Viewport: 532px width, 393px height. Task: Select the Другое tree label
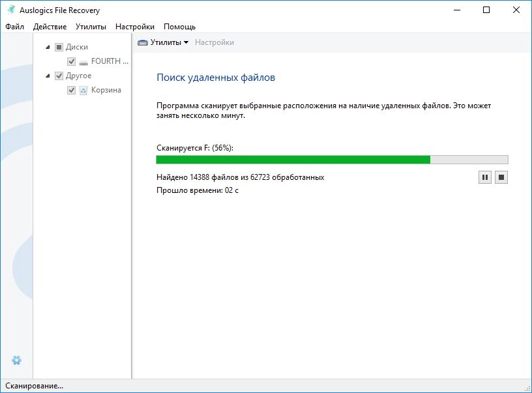tap(78, 76)
